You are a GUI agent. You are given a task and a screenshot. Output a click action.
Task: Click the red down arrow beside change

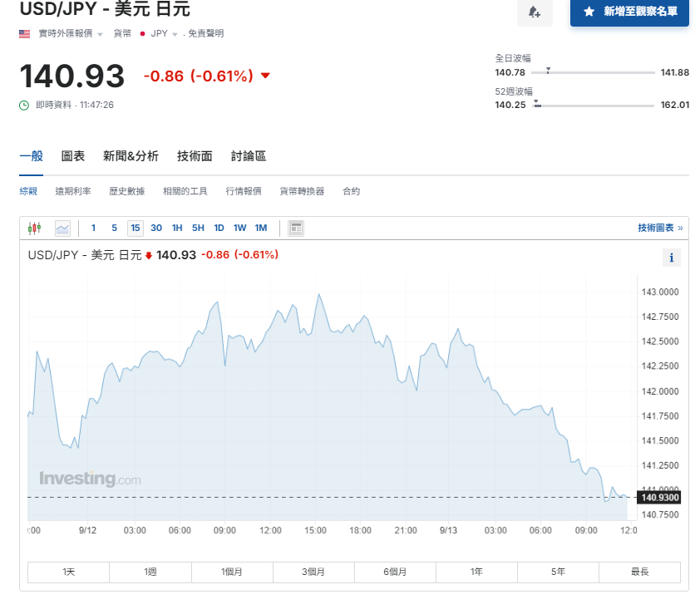[x=265, y=76]
